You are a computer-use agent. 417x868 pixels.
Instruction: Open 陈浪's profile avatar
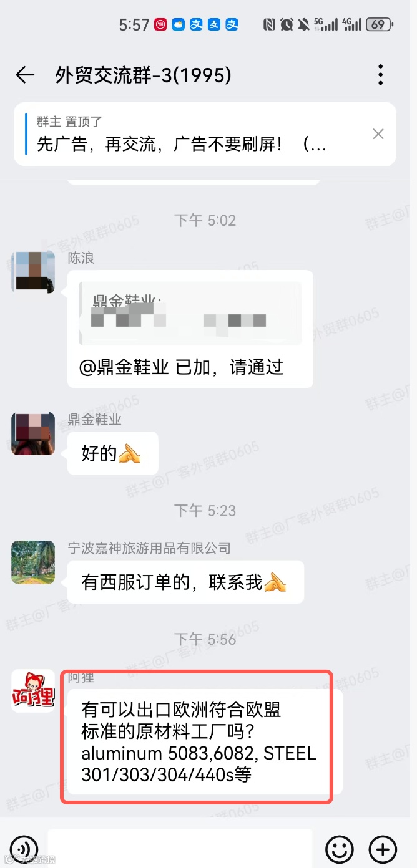[33, 271]
